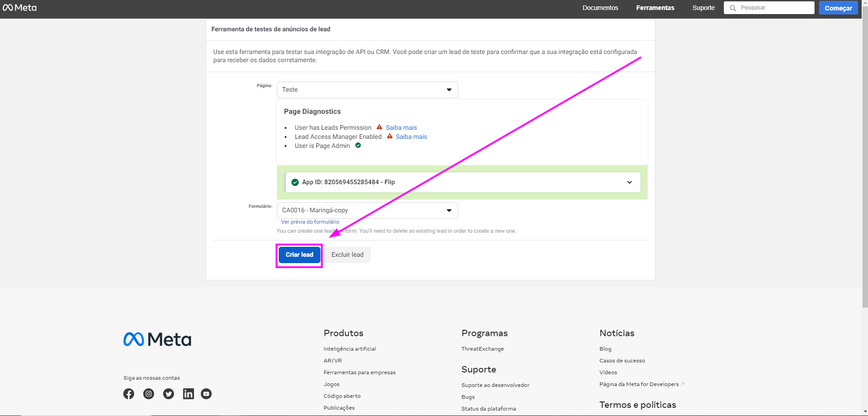This screenshot has width=868, height=416.
Task: Open Status da plataforma footer link
Action: [x=489, y=409]
